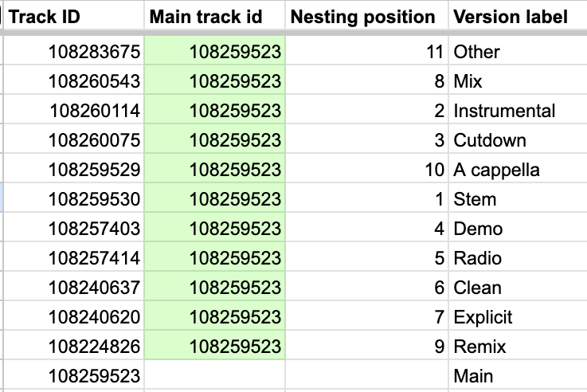
Task: Select the Track ID 108259523 cell in Main row
Action: 74,374
